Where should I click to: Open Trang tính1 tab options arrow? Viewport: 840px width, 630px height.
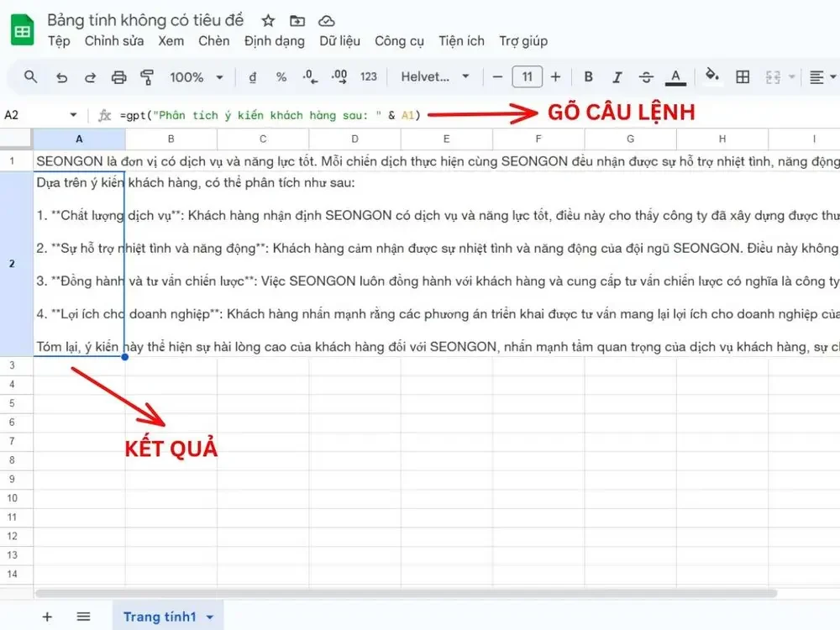tap(210, 617)
